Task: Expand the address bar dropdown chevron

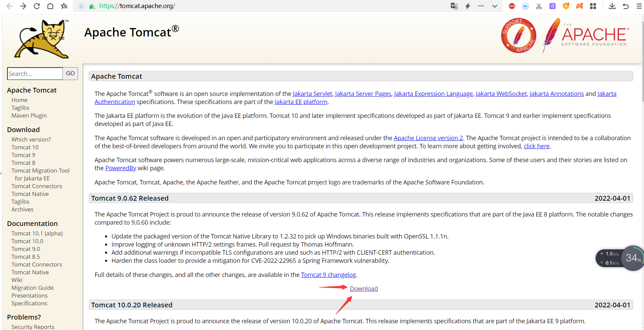Action: click(495, 6)
